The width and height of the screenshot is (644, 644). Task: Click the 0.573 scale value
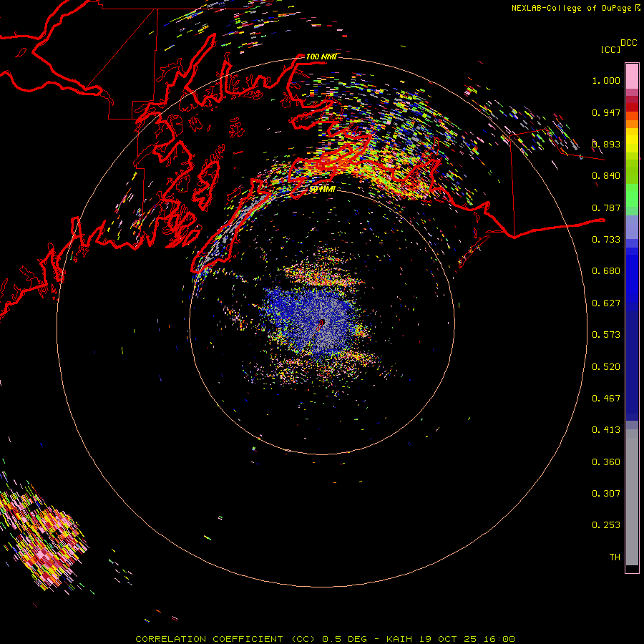(x=606, y=335)
